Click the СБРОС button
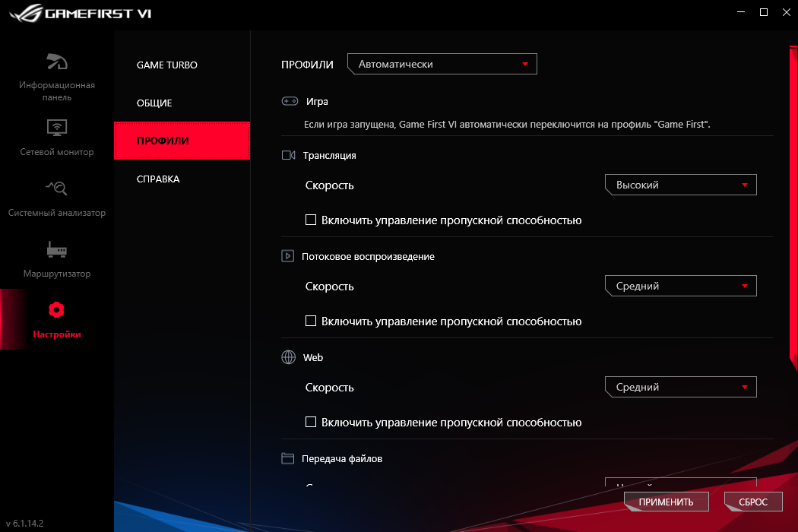This screenshot has width=798, height=532. click(x=752, y=502)
